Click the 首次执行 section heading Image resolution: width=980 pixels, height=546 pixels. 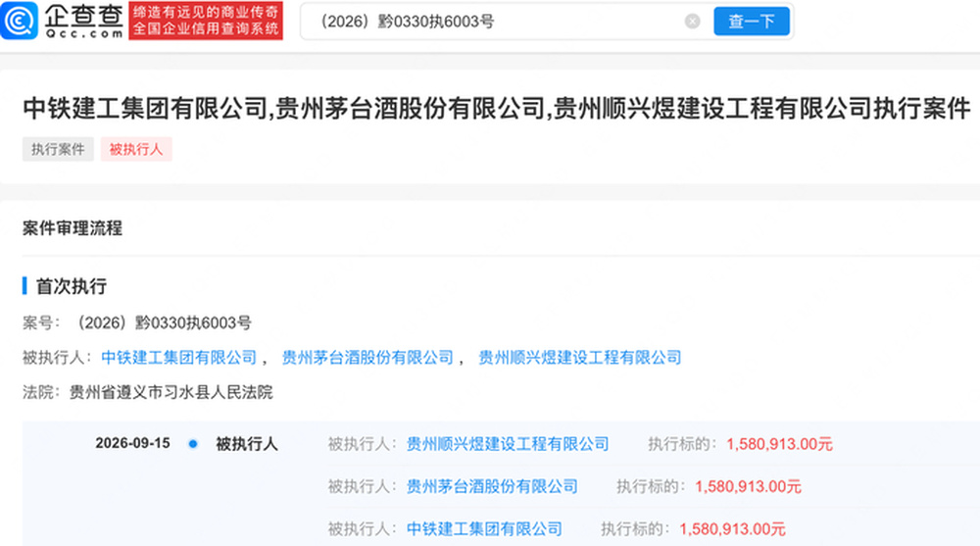click(72, 286)
